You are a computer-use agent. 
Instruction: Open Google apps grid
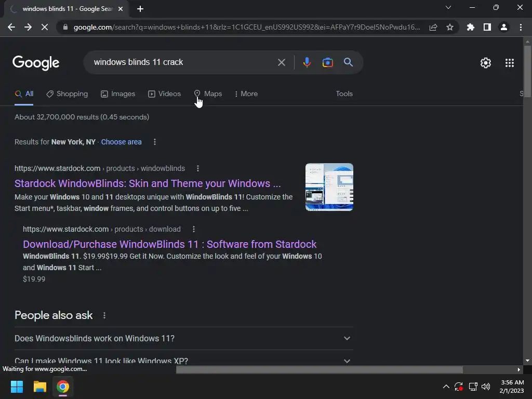(510, 63)
